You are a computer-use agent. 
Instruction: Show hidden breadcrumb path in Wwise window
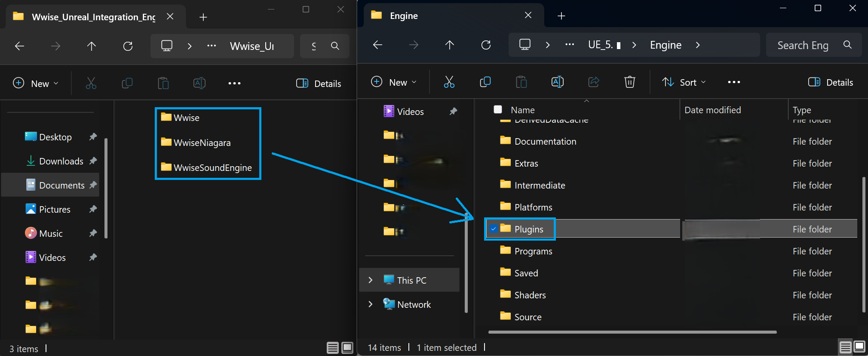(212, 46)
